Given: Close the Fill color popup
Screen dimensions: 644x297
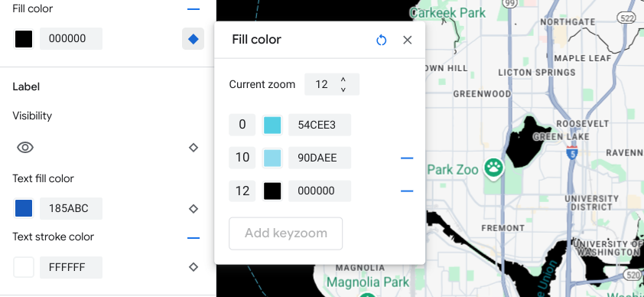Looking at the screenshot, I should coord(407,40).
